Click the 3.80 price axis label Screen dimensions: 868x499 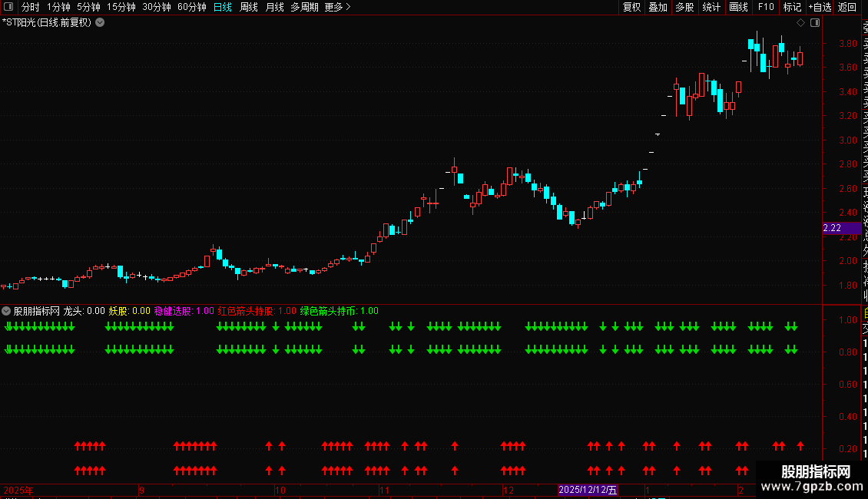point(847,43)
